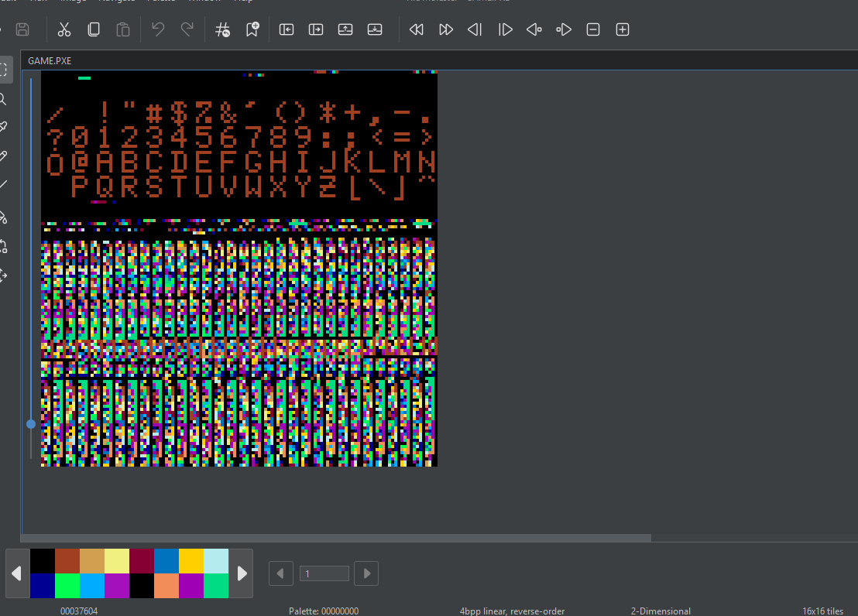Click the plus-in-square icon in toolbar

(623, 29)
